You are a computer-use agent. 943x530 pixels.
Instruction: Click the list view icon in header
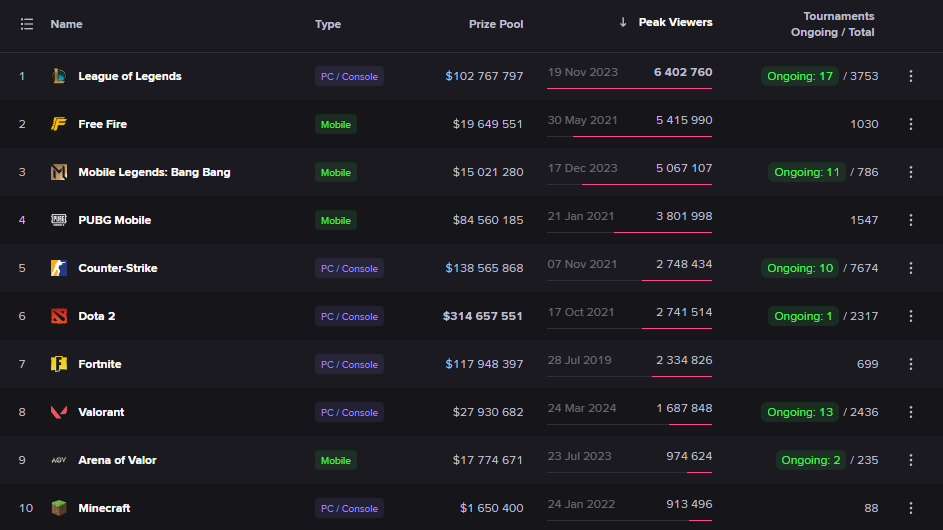pyautogui.click(x=26, y=24)
